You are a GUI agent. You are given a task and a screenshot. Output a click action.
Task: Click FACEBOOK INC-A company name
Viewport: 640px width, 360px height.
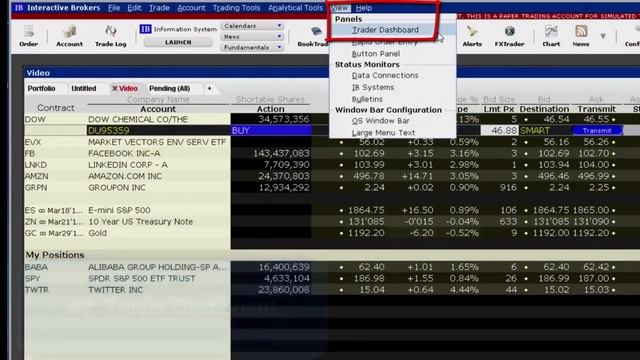pyautogui.click(x=124, y=153)
